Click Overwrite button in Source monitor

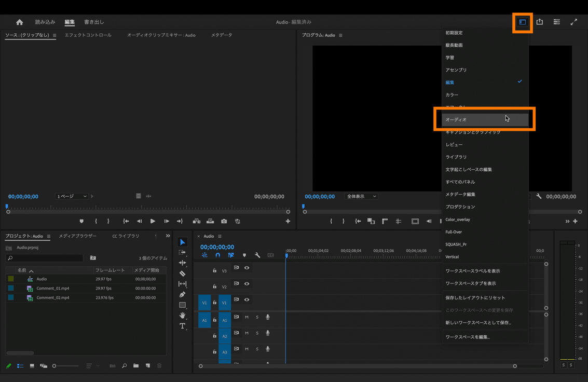[x=210, y=221]
